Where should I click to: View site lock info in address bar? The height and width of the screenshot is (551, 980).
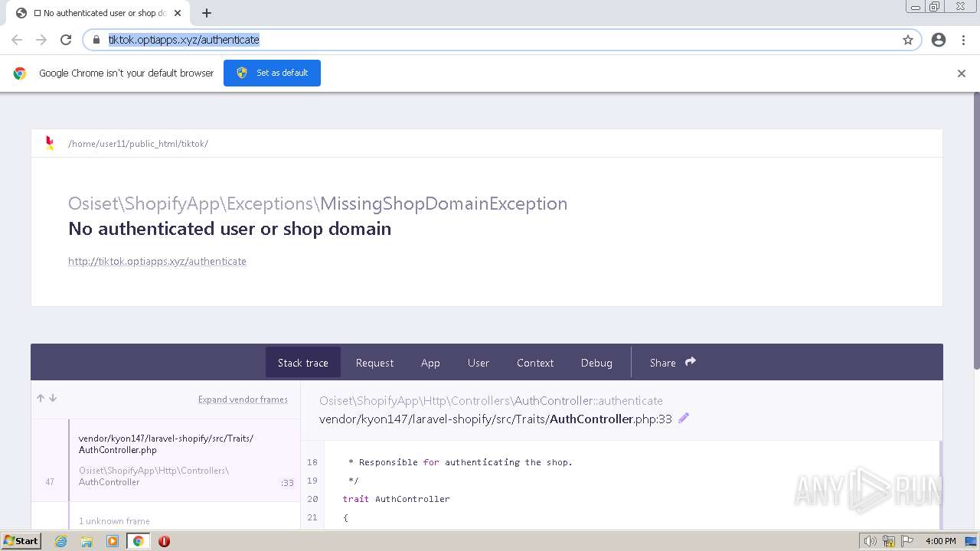coord(96,40)
